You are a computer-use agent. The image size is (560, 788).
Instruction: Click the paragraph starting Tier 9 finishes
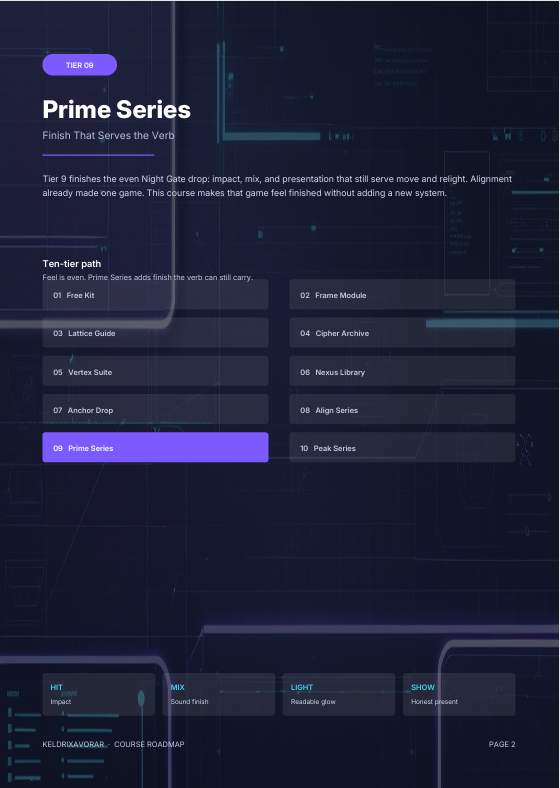277,185
